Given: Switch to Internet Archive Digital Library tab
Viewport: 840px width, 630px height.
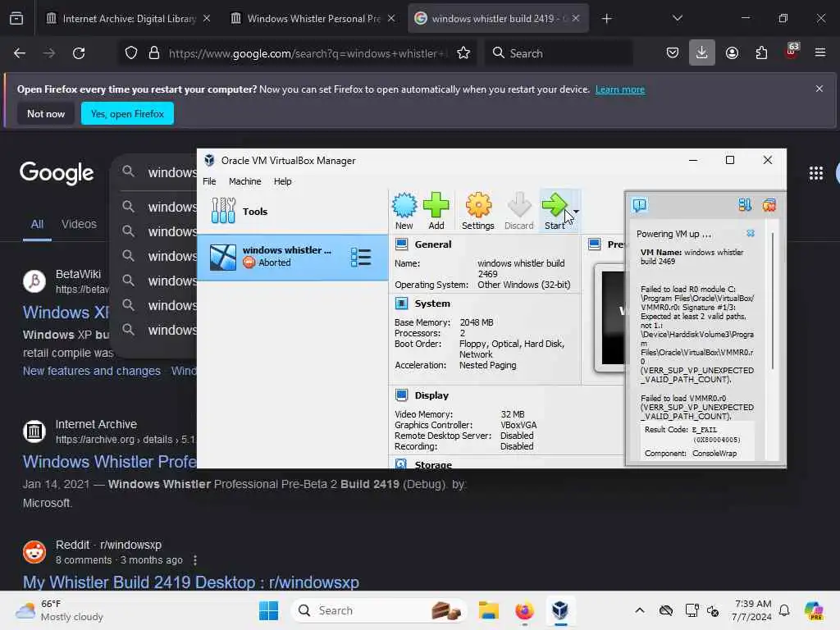Looking at the screenshot, I should click(128, 19).
